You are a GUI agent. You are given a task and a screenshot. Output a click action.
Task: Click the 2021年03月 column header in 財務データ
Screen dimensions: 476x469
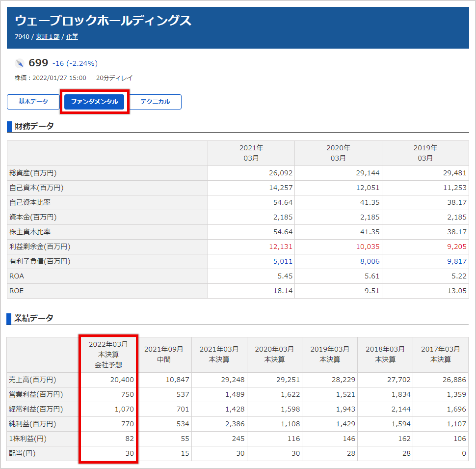[251, 153]
